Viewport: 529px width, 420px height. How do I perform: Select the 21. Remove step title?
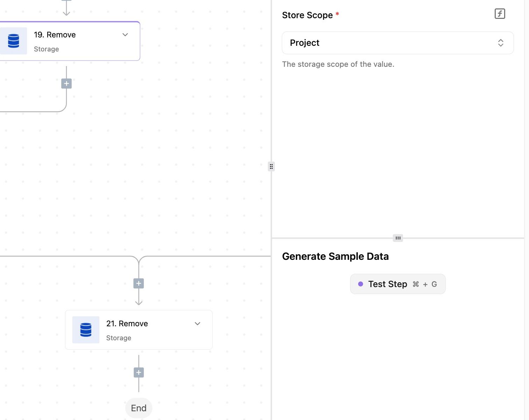click(x=127, y=323)
